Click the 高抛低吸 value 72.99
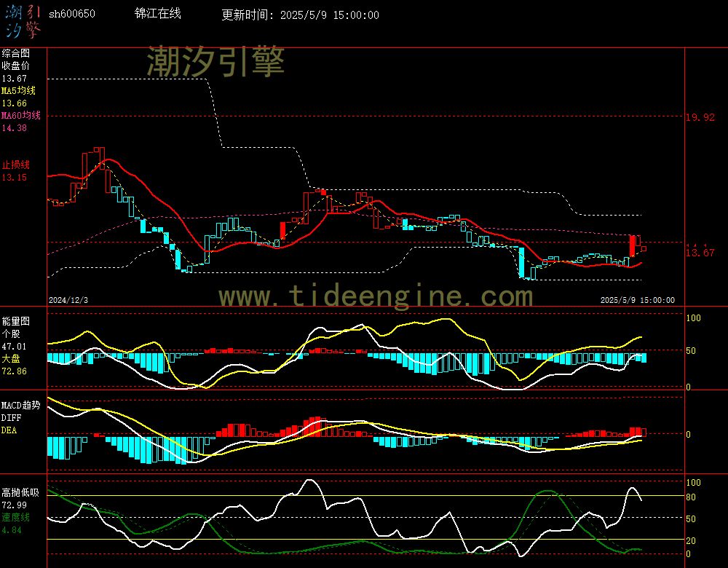 pyautogui.click(x=15, y=505)
